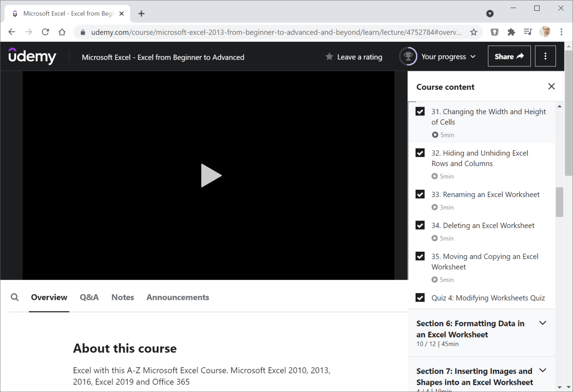Expand Section 6 Formatting Data
The width and height of the screenshot is (573, 392).
tap(542, 323)
